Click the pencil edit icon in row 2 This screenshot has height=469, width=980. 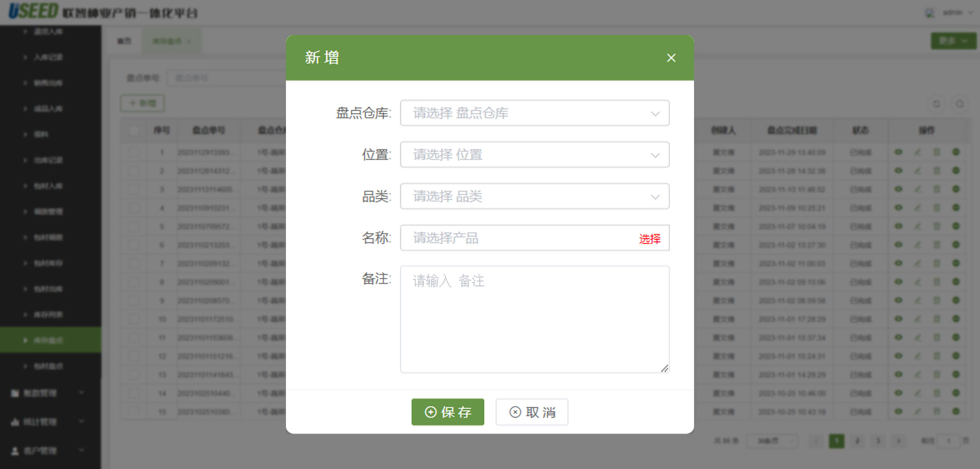tap(918, 171)
